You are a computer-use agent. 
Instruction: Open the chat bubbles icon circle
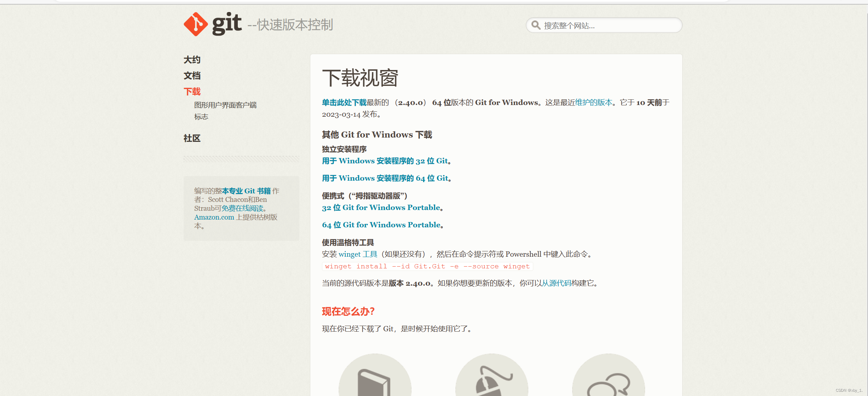608,375
